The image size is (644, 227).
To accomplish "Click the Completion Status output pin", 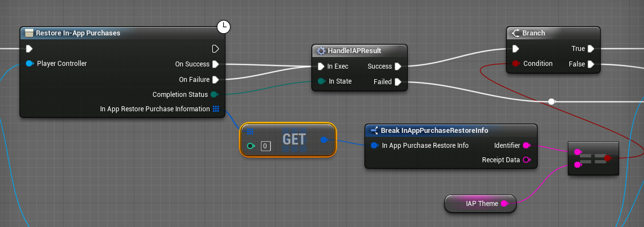I will (x=214, y=94).
